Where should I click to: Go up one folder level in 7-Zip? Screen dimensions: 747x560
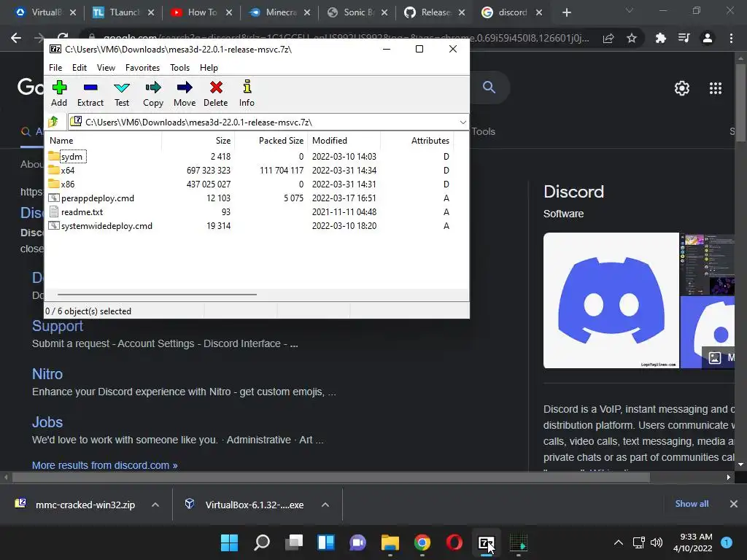pyautogui.click(x=53, y=122)
